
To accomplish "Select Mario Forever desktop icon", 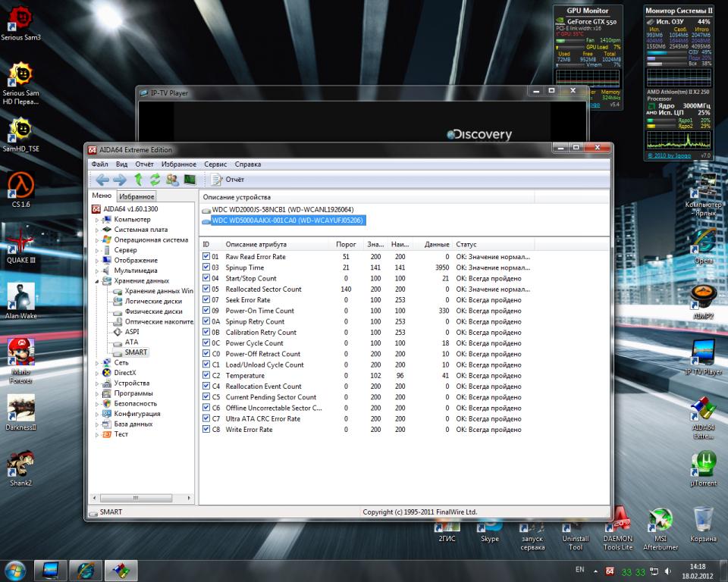I will coord(21,361).
